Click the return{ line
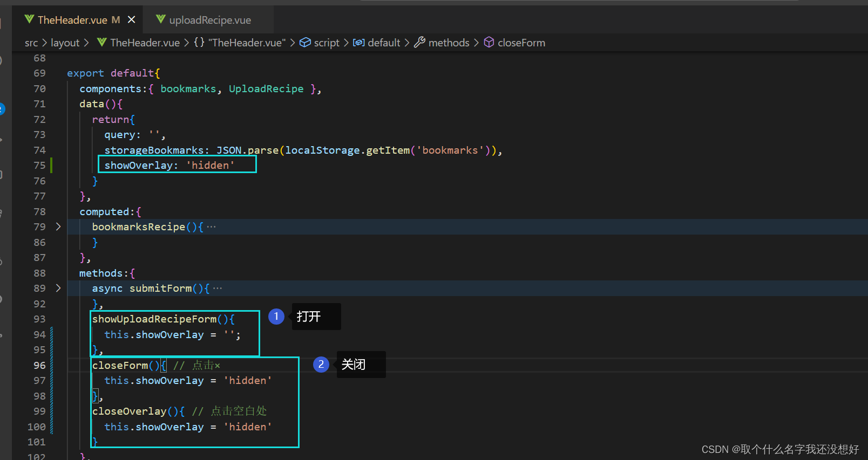 [113, 120]
